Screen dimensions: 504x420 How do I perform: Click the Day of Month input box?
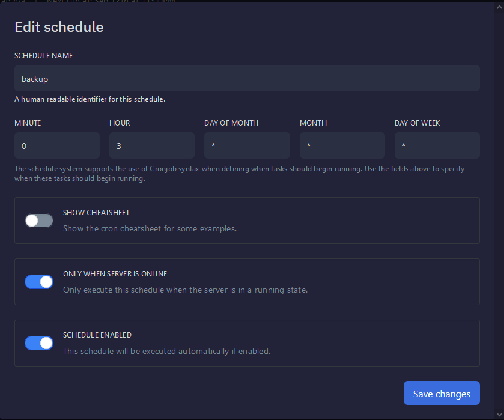click(247, 146)
